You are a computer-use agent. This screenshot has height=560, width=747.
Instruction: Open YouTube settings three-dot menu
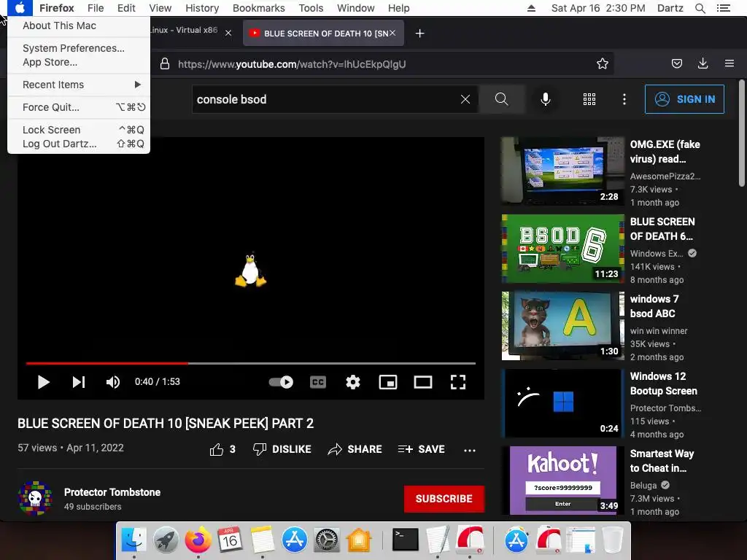pyautogui.click(x=624, y=99)
